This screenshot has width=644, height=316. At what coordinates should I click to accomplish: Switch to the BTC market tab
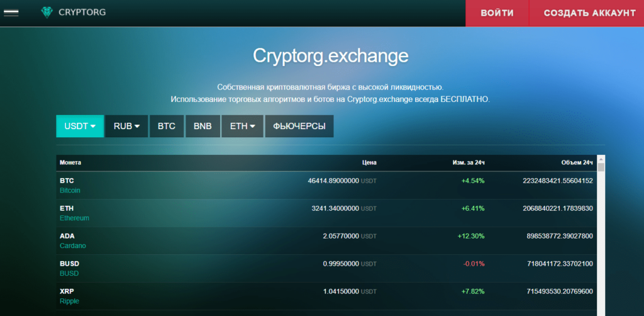167,126
